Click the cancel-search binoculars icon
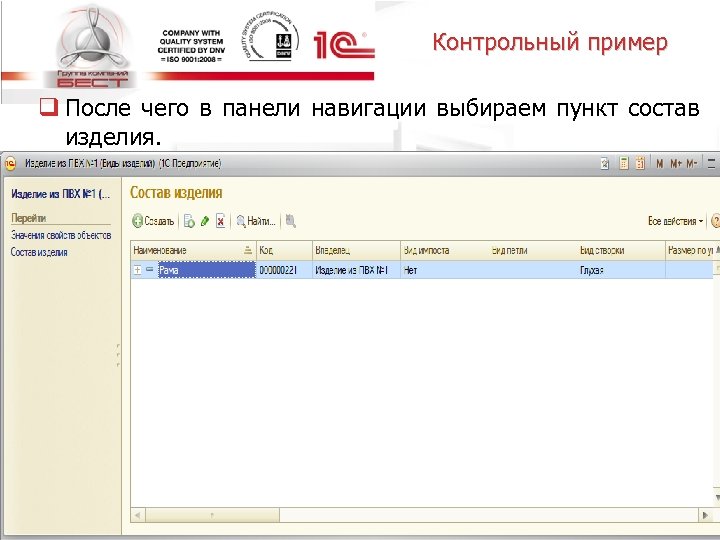Image resolution: width=720 pixels, height=540 pixels. (x=291, y=221)
